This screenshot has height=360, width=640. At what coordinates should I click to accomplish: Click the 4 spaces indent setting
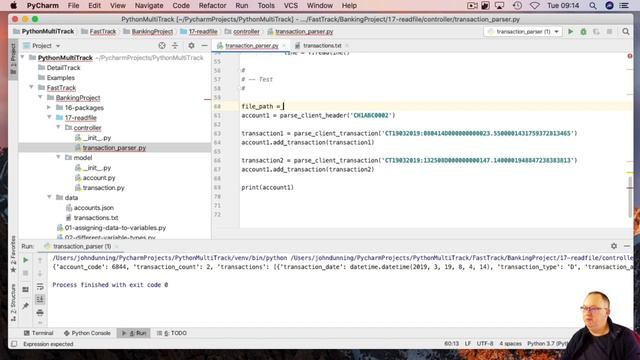[x=510, y=344]
